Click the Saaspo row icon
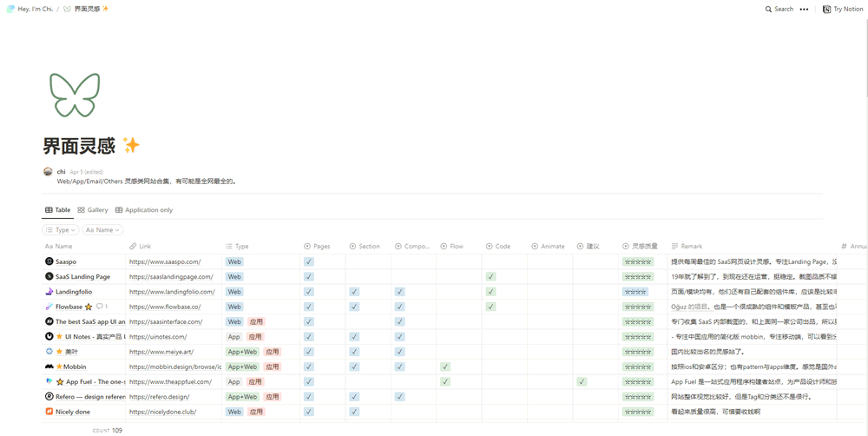 tap(49, 261)
